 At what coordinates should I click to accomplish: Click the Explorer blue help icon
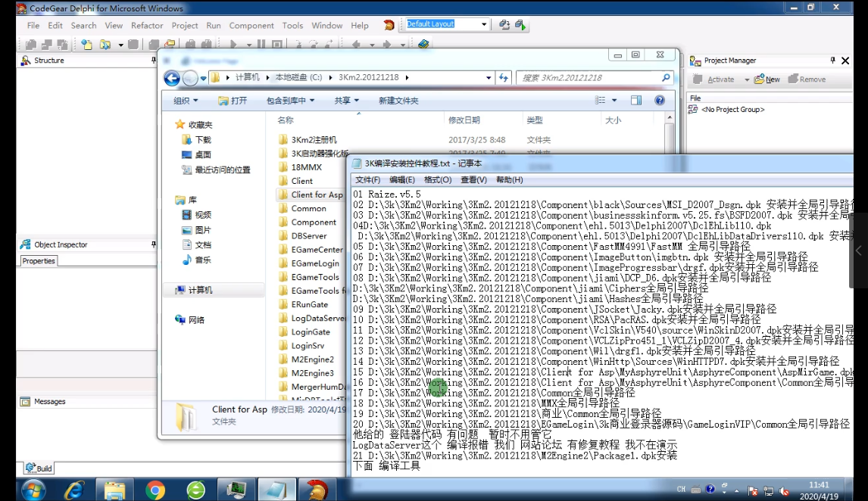(659, 100)
